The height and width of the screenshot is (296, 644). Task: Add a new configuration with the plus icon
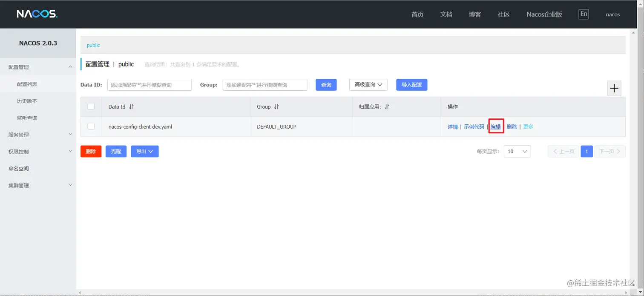[x=614, y=88]
